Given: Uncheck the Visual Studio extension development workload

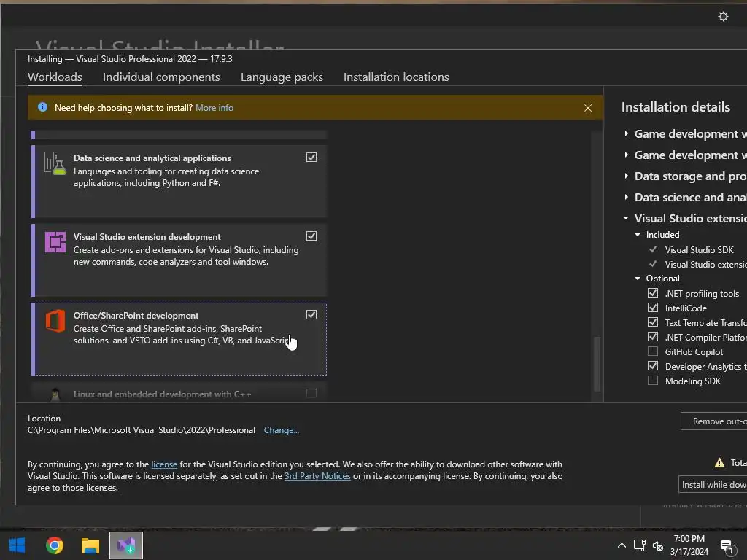Looking at the screenshot, I should click(x=311, y=236).
